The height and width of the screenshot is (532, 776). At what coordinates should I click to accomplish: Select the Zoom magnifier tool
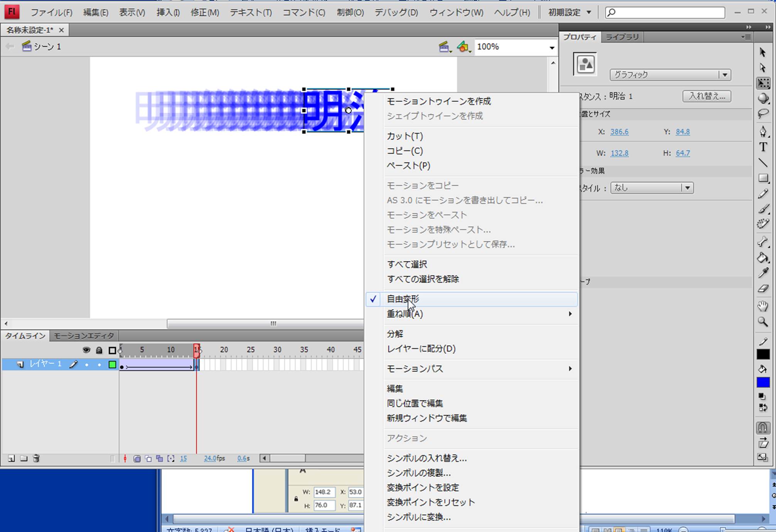point(763,322)
